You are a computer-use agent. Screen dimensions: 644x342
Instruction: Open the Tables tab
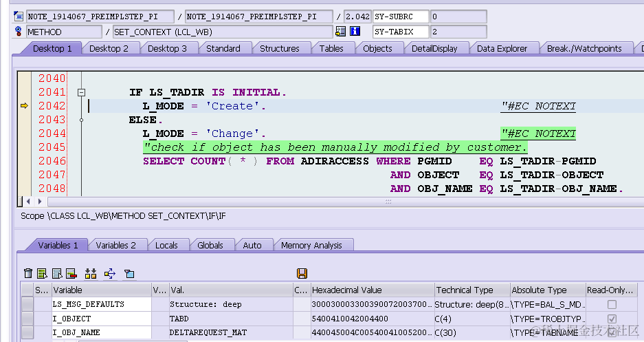pos(331,48)
